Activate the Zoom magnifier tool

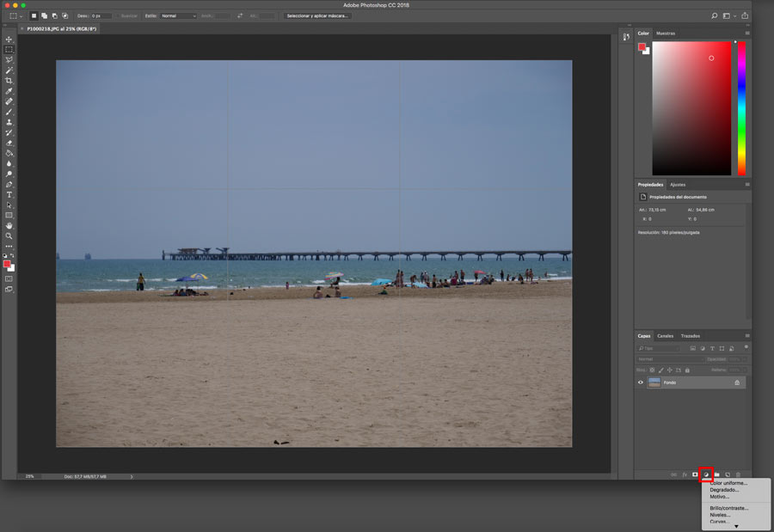point(9,235)
